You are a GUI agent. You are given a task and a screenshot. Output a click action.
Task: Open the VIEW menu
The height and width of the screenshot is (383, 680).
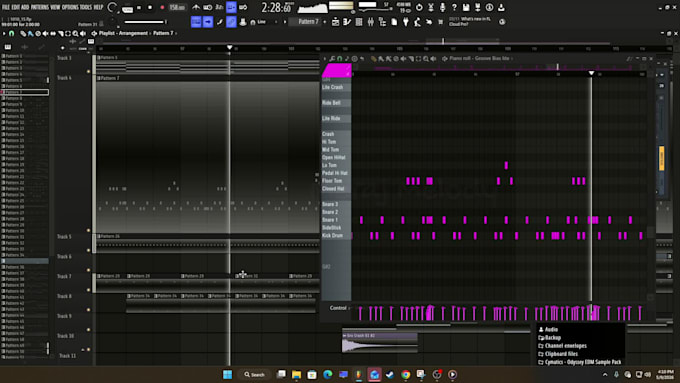(55, 7)
